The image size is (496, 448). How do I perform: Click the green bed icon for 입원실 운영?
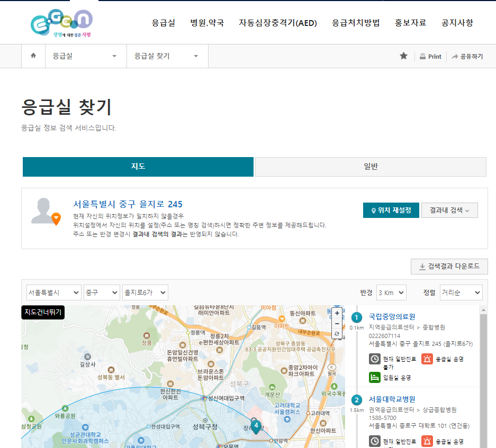374,378
